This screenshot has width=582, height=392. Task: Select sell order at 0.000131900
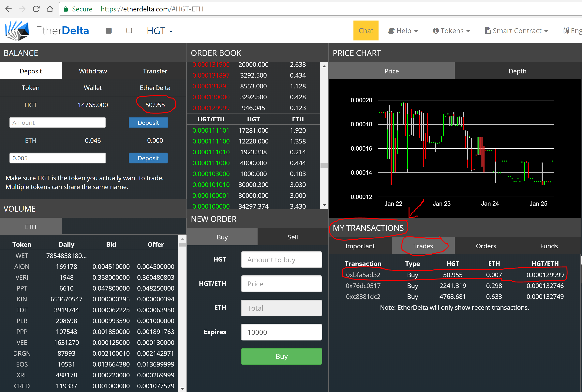click(253, 65)
